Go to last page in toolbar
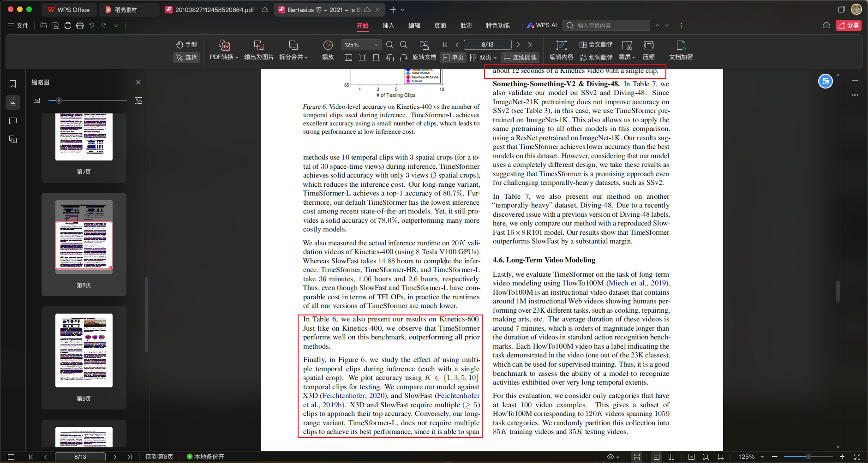The image size is (868, 463). 530,45
